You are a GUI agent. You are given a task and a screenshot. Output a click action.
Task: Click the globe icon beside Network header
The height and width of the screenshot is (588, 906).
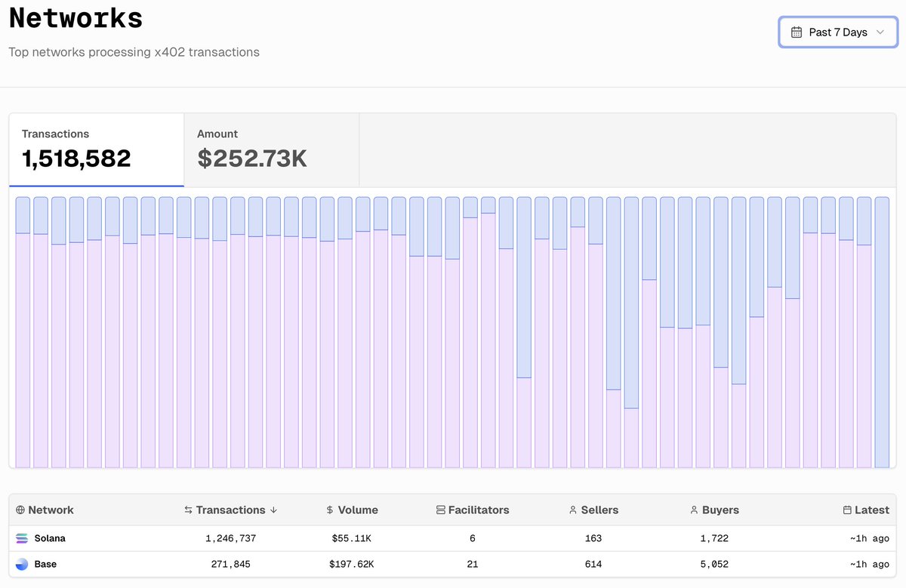[x=20, y=510]
